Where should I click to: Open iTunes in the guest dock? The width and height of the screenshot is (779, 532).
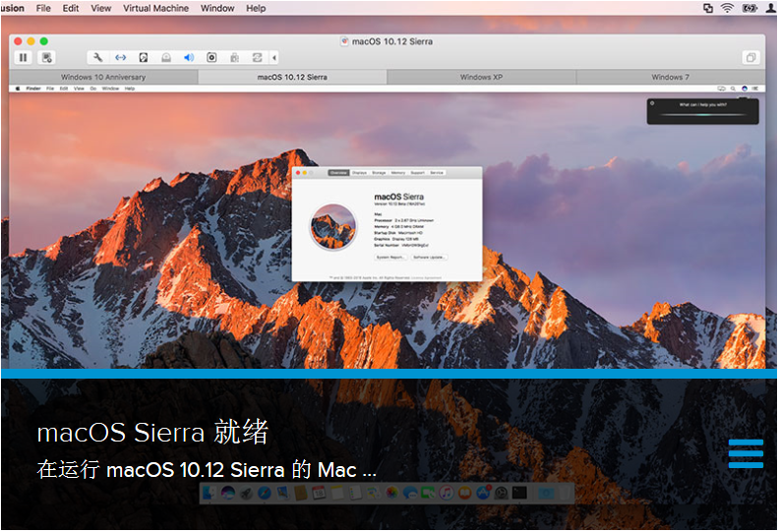tap(447, 493)
